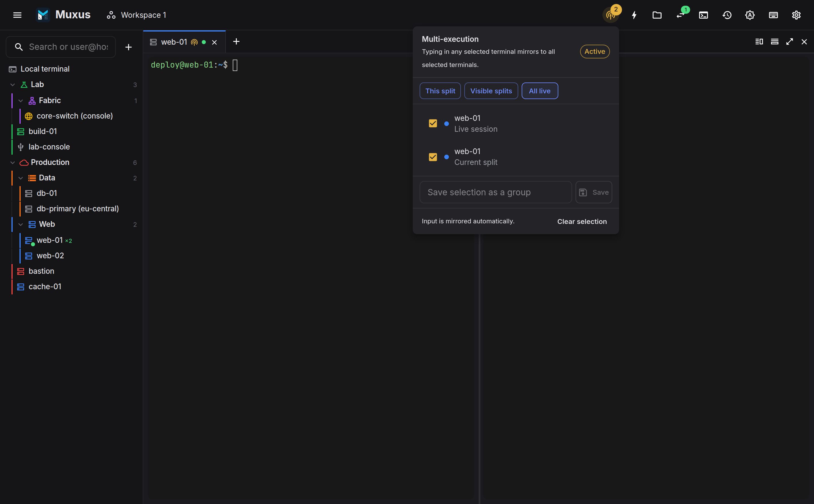This screenshot has width=814, height=504.
Task: Select the Lab flask icon
Action: [24, 85]
